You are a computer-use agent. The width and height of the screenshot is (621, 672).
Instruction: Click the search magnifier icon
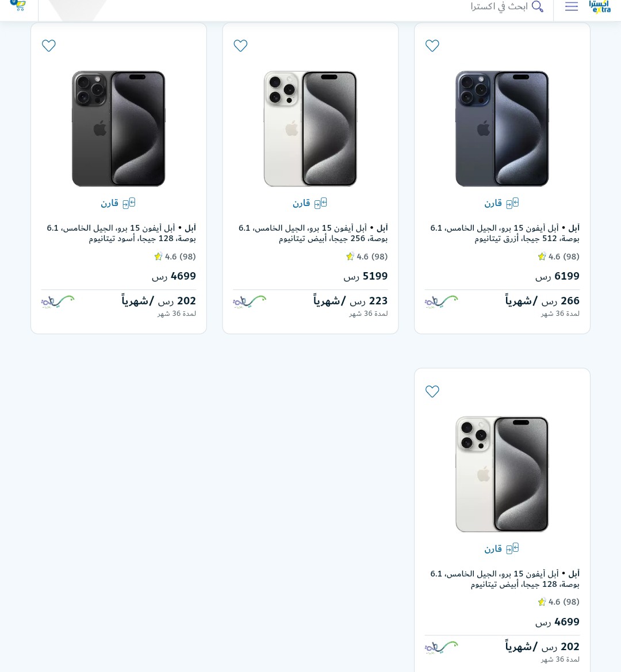538,6
